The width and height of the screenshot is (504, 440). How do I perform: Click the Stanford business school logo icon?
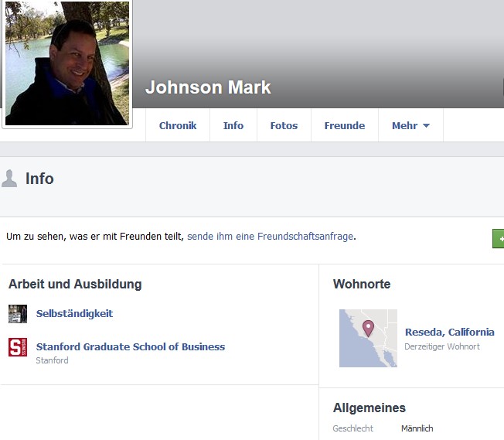click(x=18, y=347)
